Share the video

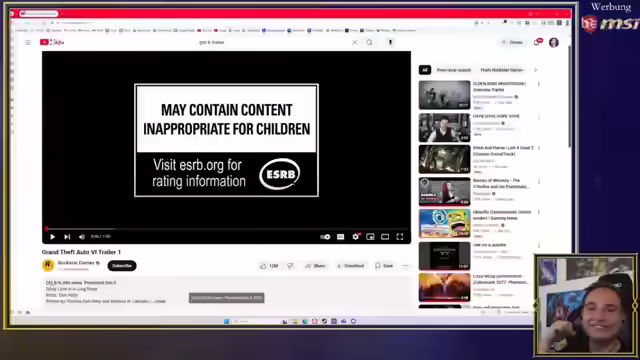[x=315, y=266]
